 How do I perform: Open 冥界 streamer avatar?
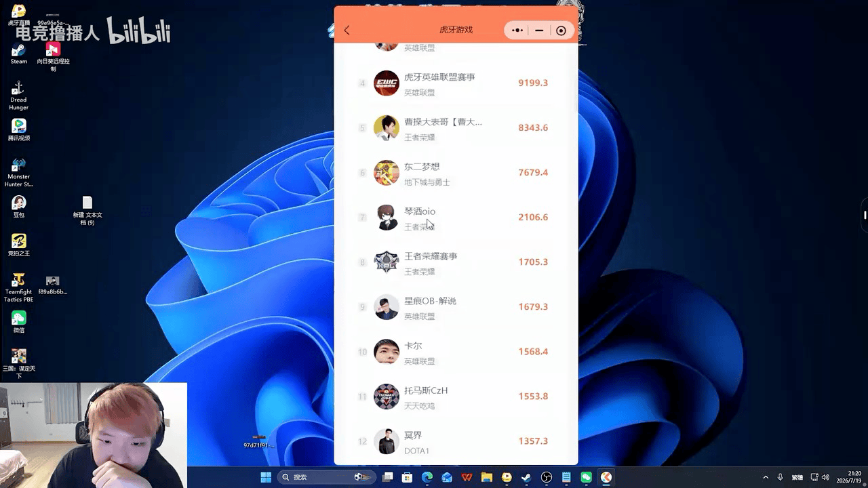(387, 441)
